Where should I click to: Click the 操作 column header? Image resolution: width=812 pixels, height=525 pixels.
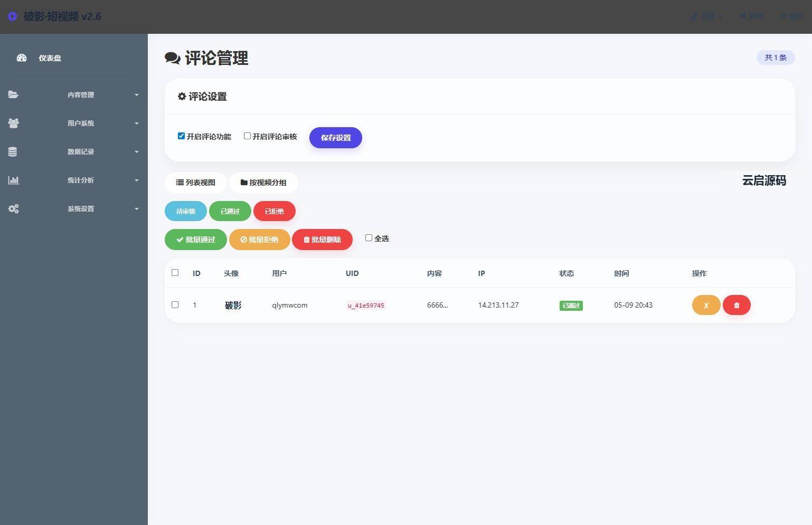pyautogui.click(x=700, y=273)
